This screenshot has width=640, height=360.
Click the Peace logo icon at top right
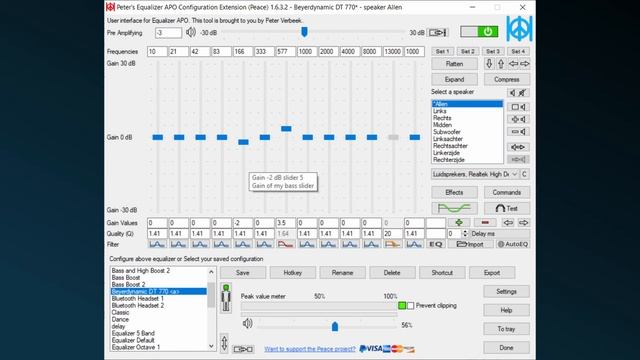tap(519, 29)
